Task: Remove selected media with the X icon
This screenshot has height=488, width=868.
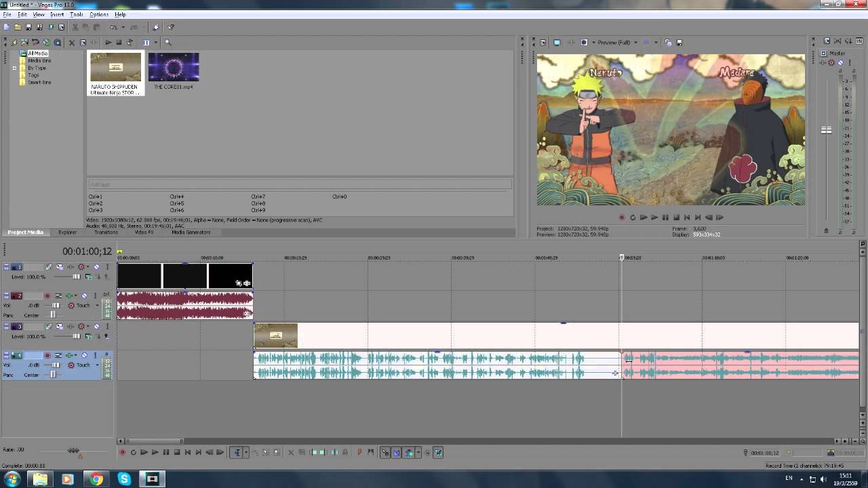Action: click(71, 42)
